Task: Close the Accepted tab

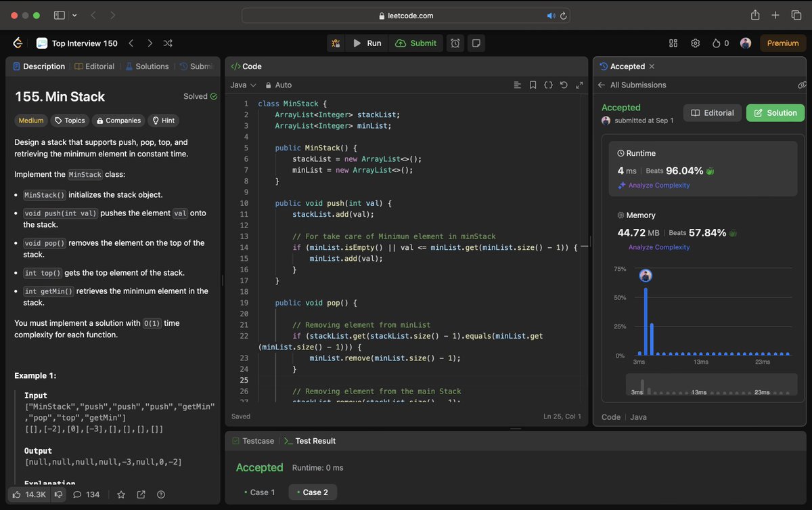Action: 652,66
